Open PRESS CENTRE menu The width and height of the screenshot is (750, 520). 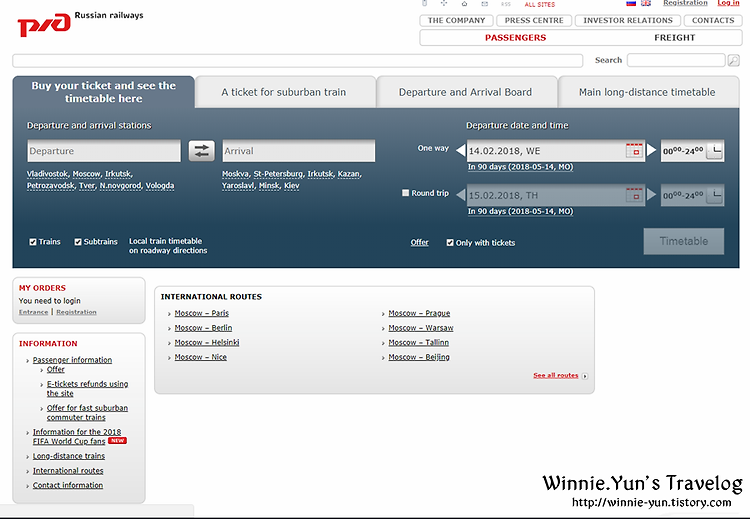534,21
